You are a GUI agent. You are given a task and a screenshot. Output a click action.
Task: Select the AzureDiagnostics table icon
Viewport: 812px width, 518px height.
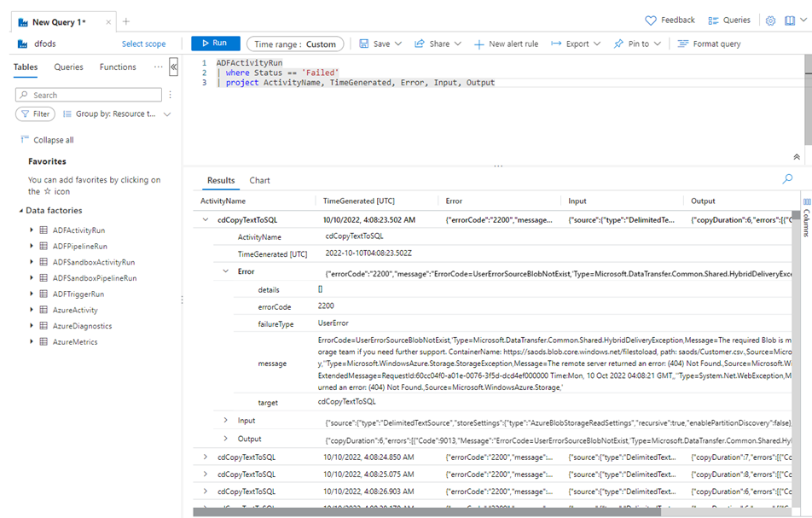click(44, 326)
